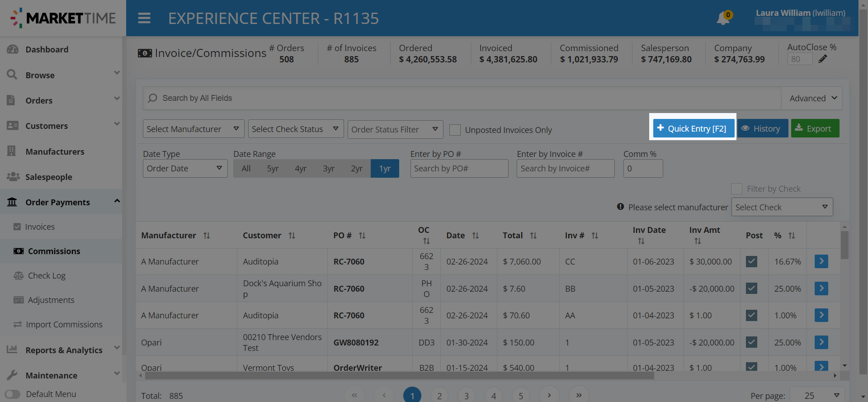The height and width of the screenshot is (402, 868).
Task: Open the Date Type dropdown
Action: 185,169
